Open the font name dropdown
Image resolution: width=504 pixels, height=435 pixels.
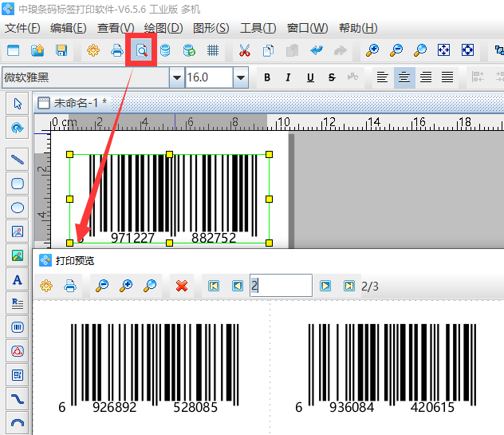tap(176, 77)
